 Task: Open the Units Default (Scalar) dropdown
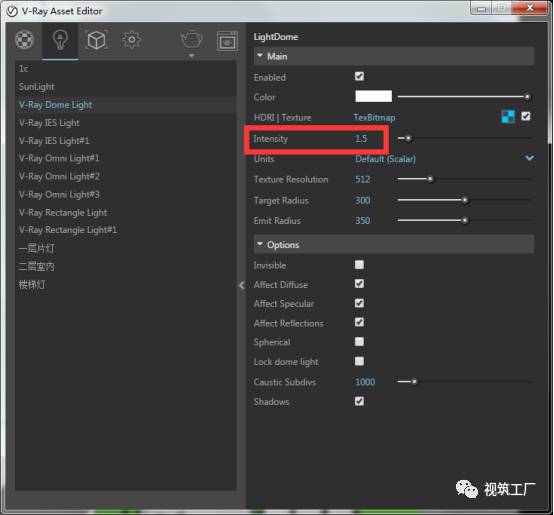tap(444, 159)
